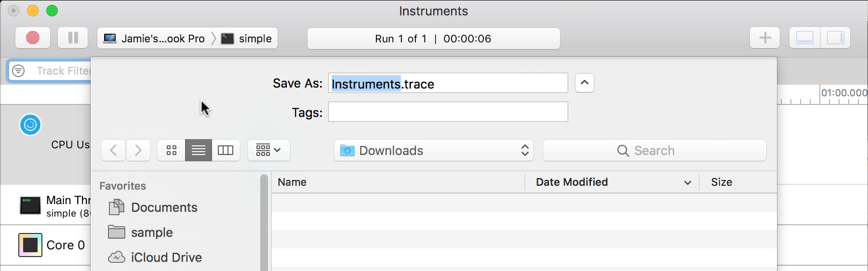Open iCloud Drive in sidebar

click(x=166, y=258)
